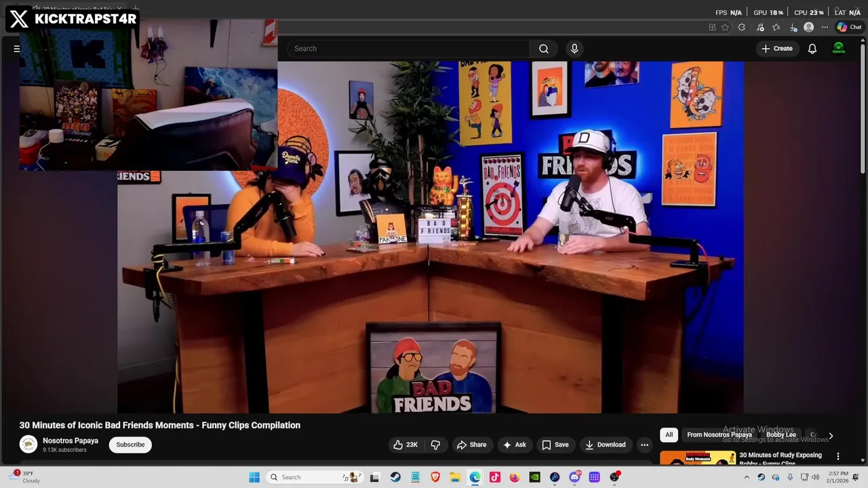Open Edge favorites list
Viewport: 868px width, 488px height.
pos(776,27)
